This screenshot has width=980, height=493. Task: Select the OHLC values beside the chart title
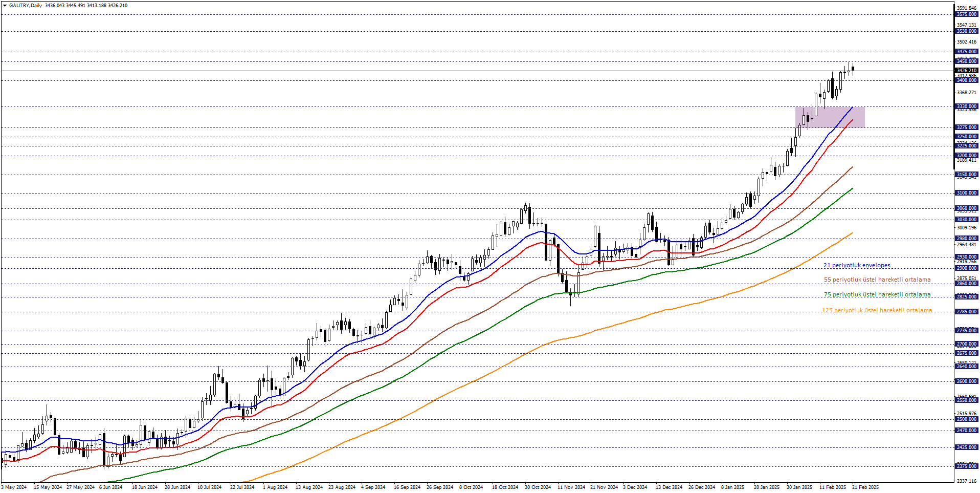pos(86,6)
